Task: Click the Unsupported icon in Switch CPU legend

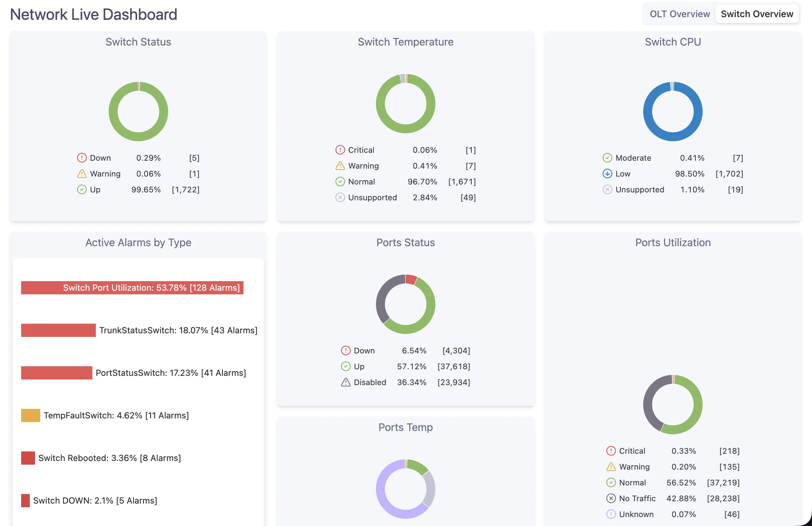Action: (608, 189)
